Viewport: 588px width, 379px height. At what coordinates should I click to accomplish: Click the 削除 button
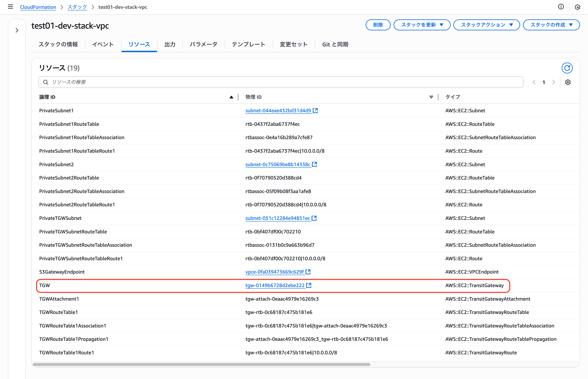pyautogui.click(x=378, y=25)
